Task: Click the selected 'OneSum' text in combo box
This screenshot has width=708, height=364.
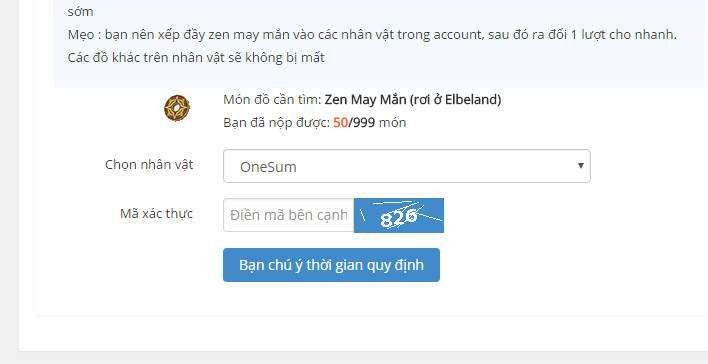Action: [x=268, y=167]
